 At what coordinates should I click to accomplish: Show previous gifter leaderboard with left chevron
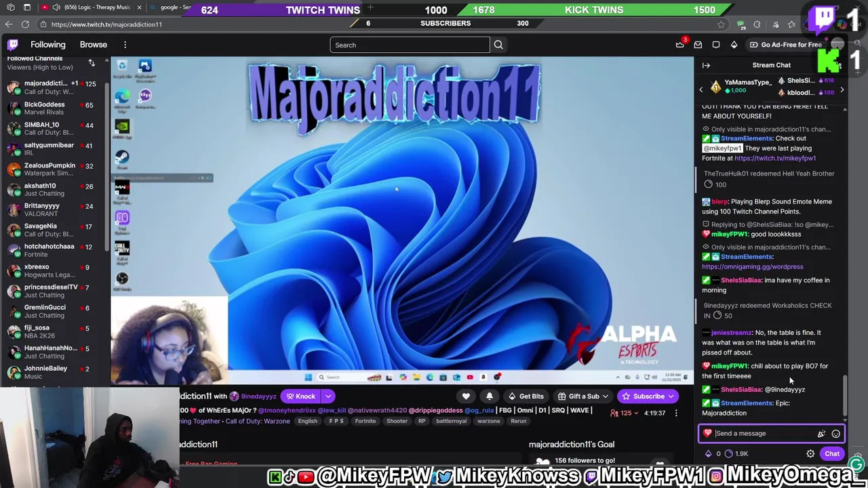(x=701, y=89)
